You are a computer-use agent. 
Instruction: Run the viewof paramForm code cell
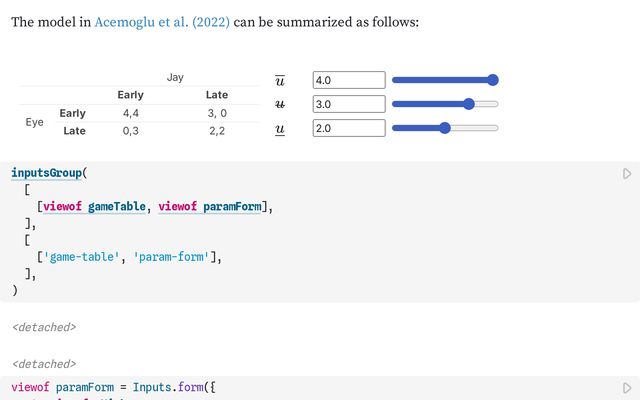627,388
